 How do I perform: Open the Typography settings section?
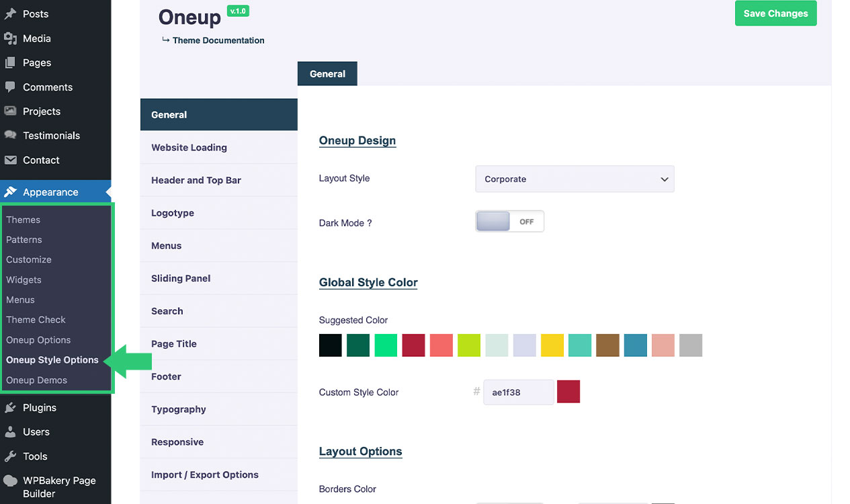pos(179,409)
